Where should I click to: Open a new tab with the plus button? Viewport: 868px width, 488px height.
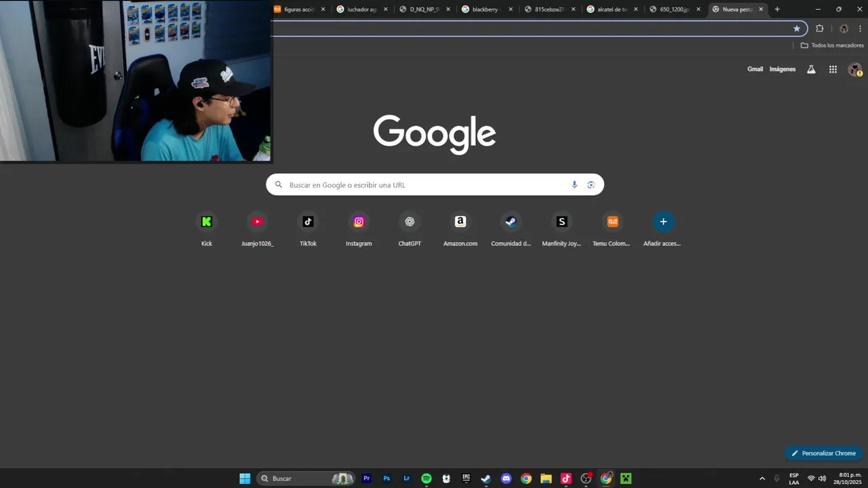point(777,9)
